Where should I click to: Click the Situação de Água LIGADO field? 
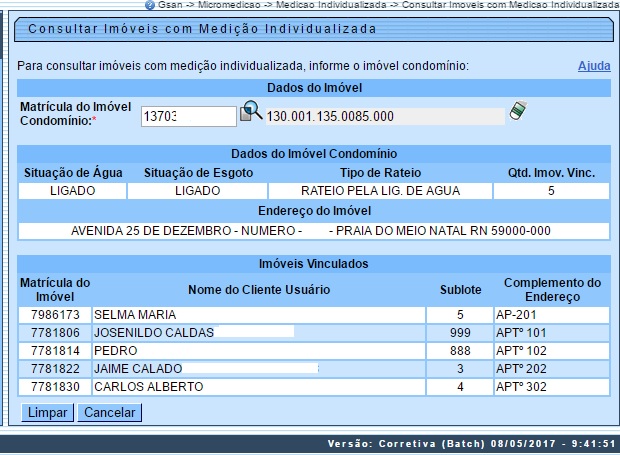(x=72, y=190)
